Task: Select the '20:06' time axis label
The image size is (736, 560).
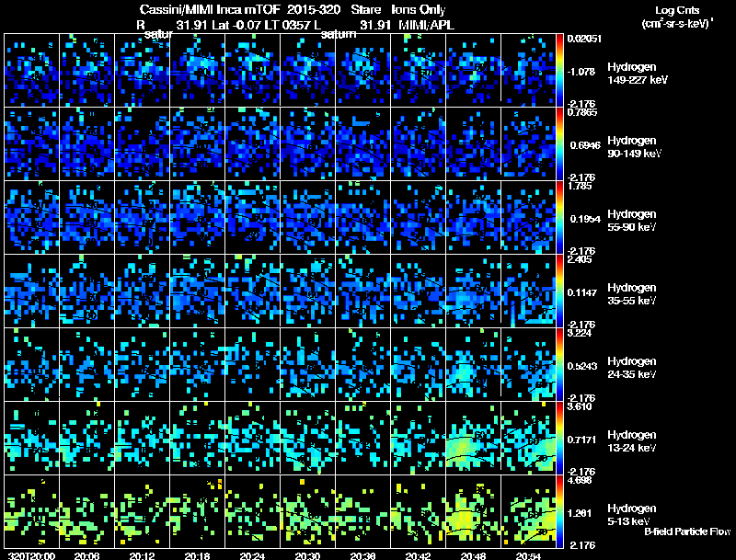Action: pos(86,555)
